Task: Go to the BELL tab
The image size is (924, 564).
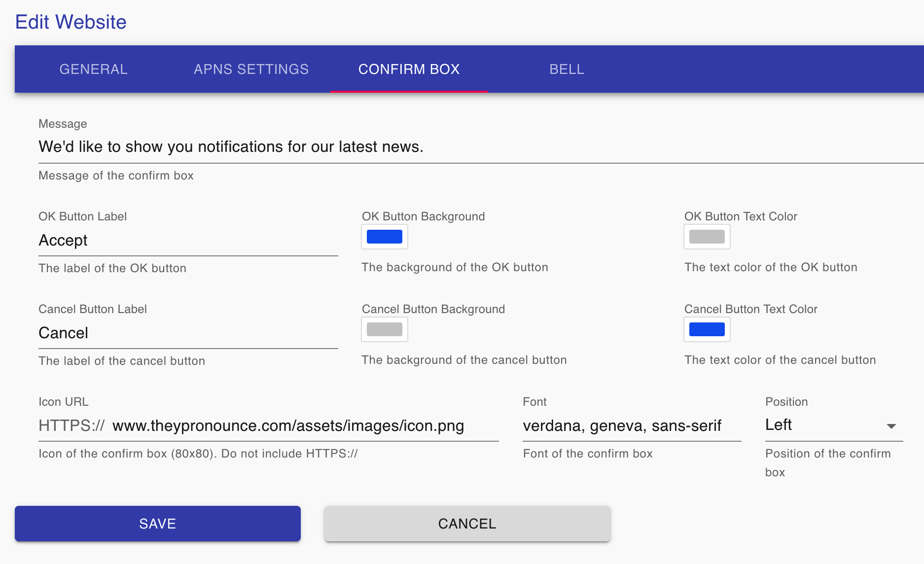Action: point(567,69)
